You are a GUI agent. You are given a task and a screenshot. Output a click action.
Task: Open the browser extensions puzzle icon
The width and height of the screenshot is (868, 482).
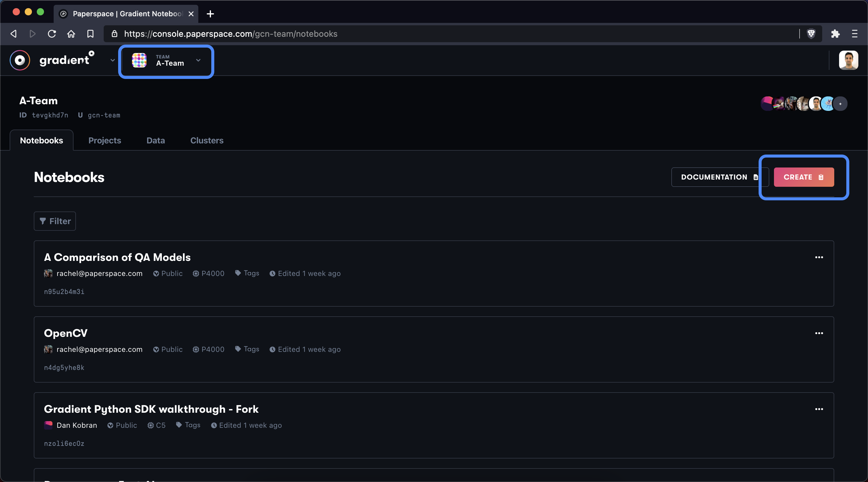pos(836,34)
